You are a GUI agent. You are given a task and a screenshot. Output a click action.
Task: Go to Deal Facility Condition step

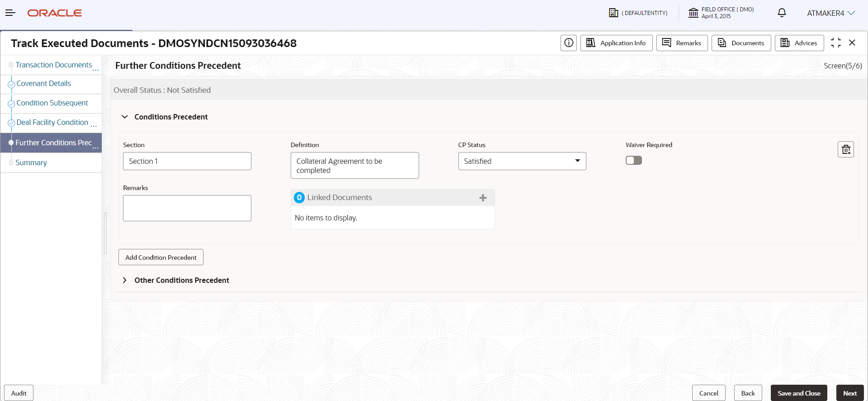(51, 123)
